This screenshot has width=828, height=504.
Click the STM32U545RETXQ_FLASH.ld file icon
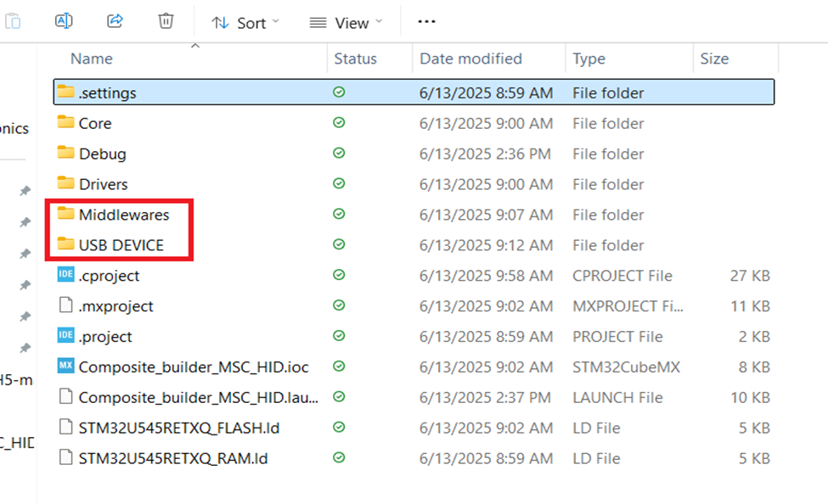(65, 427)
